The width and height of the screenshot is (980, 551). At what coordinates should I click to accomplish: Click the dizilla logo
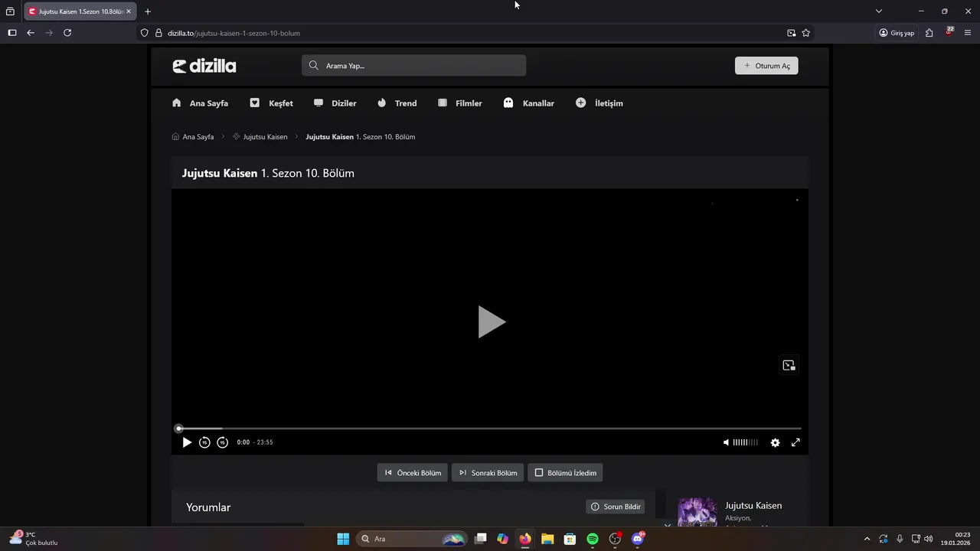(x=204, y=66)
